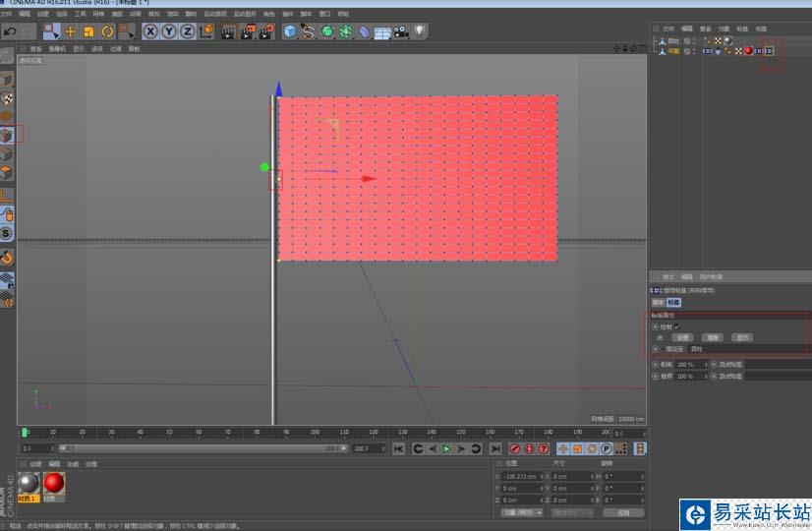Activate the Move tool
812x531 pixels.
[70, 31]
